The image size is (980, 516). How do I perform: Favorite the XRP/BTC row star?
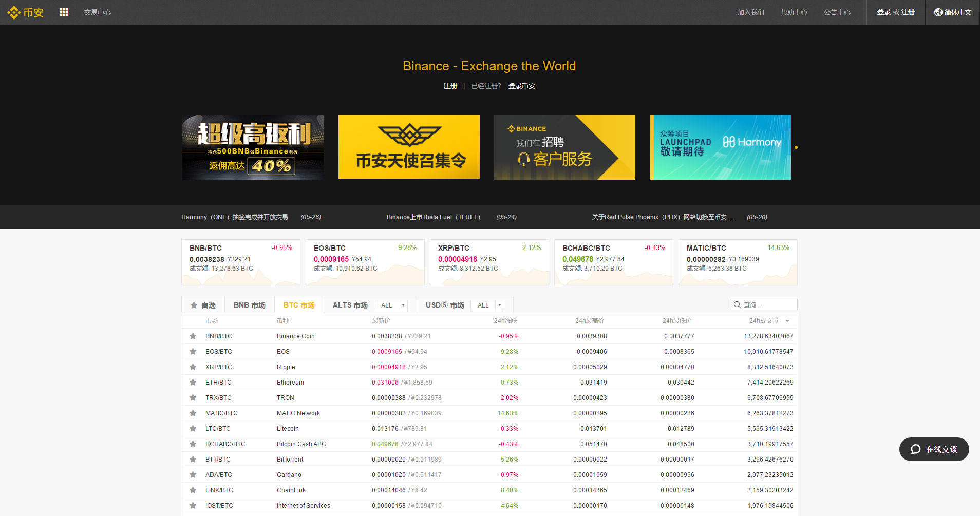point(193,367)
